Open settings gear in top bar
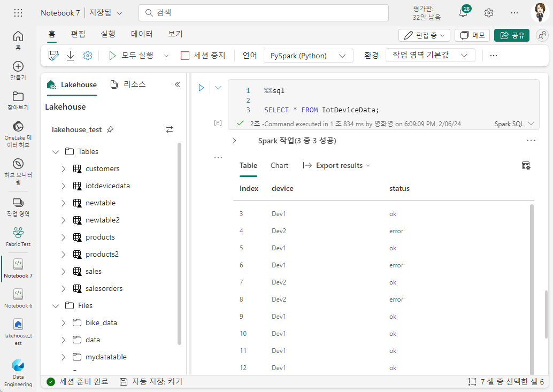This screenshot has height=392, width=553. click(x=489, y=13)
